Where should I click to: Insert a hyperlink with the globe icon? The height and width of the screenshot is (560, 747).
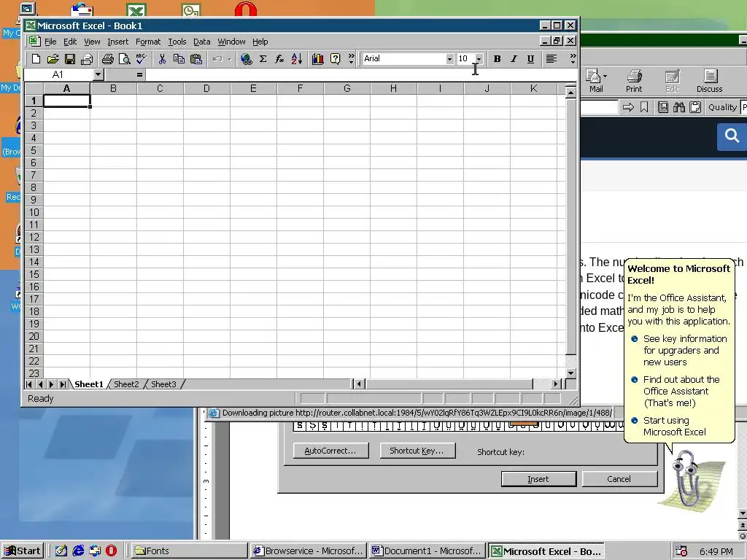247,59
